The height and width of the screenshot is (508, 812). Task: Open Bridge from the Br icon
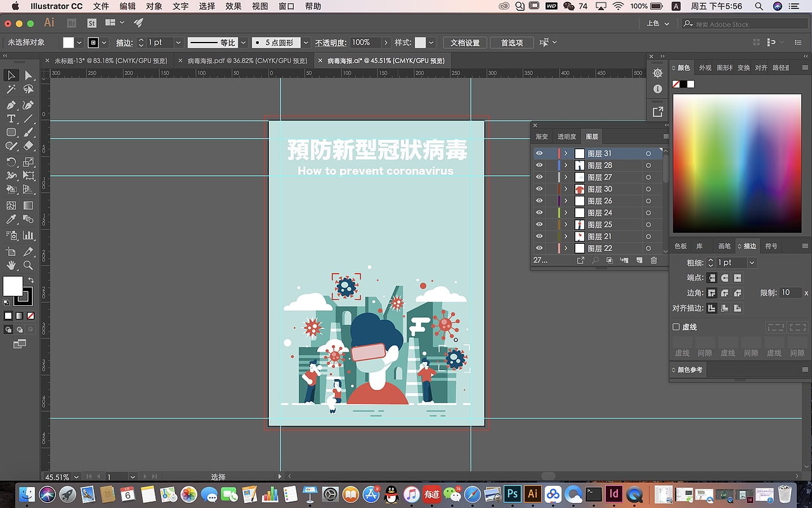point(72,23)
